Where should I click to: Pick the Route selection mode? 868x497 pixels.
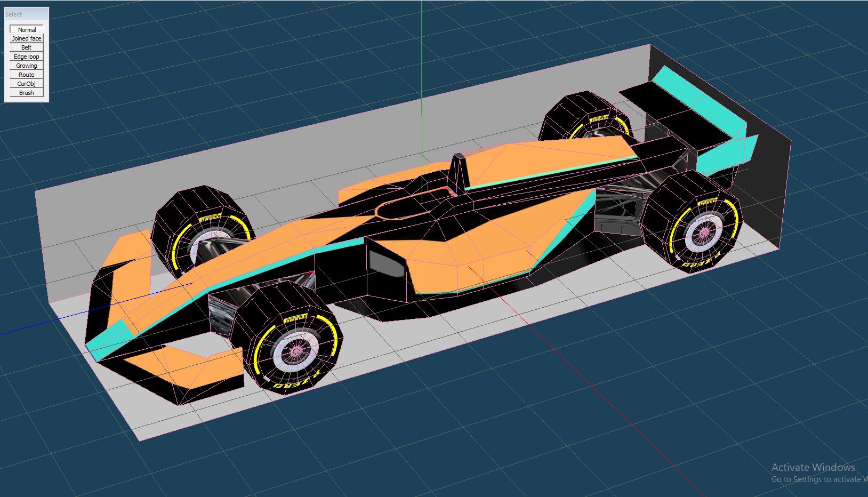[x=27, y=75]
